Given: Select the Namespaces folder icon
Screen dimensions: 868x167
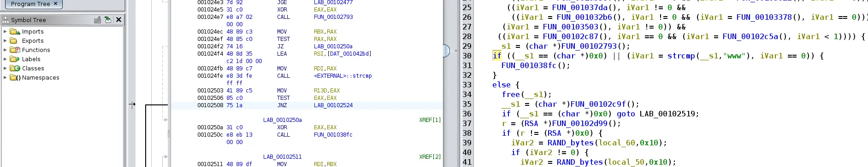Looking at the screenshot, I should [x=15, y=77].
